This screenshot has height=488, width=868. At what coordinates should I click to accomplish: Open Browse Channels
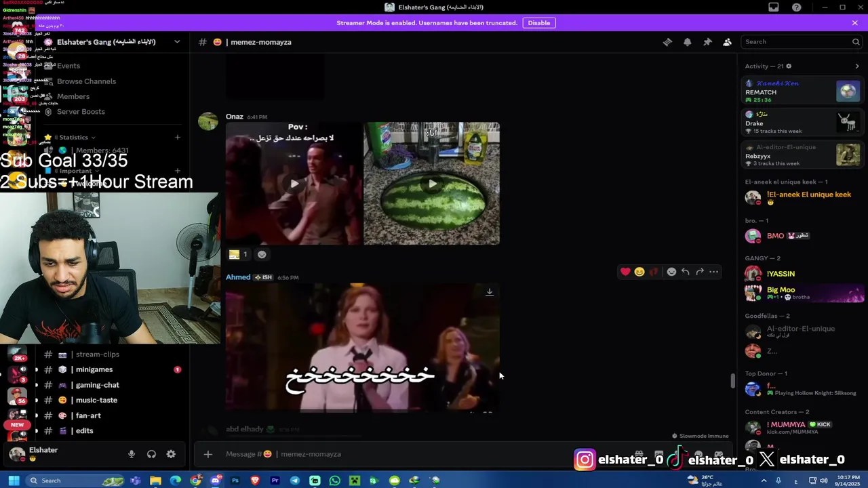[x=86, y=81]
